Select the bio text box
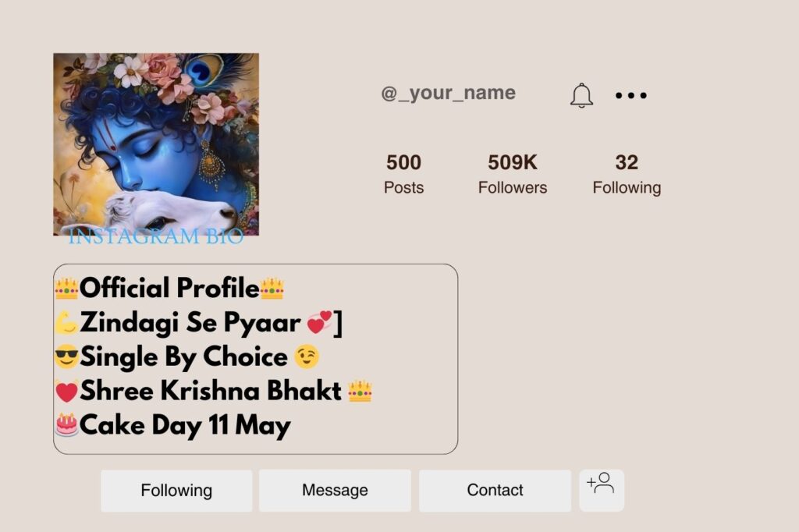Viewport: 799px width, 532px height. pos(254,359)
